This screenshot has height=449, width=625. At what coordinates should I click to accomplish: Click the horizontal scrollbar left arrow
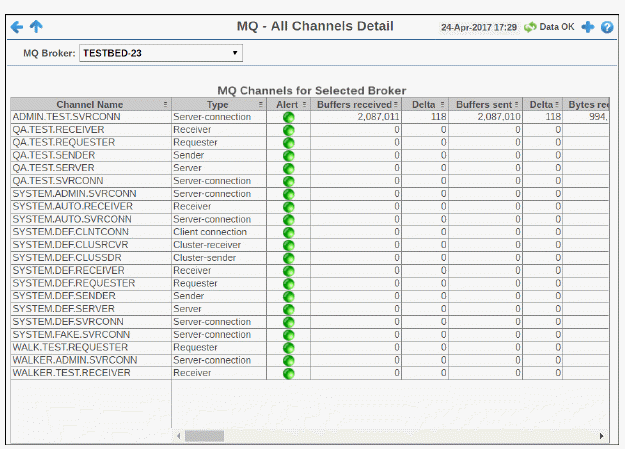coord(179,436)
